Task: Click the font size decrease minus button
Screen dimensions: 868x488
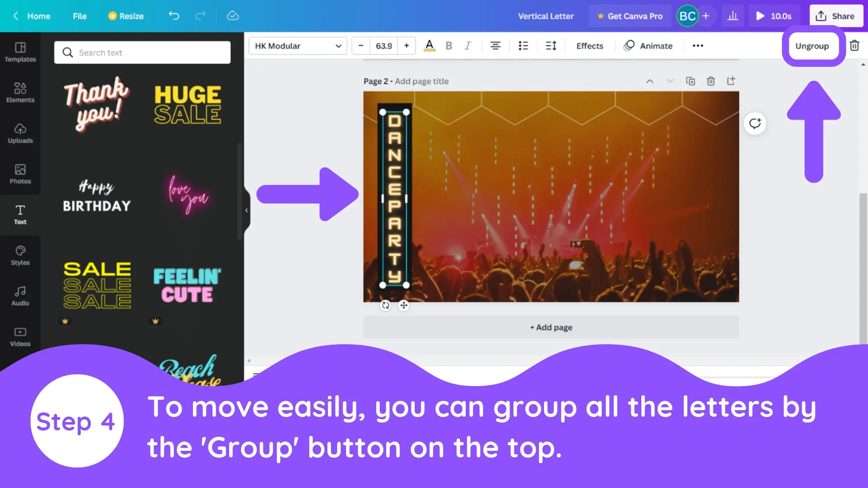Action: [361, 46]
